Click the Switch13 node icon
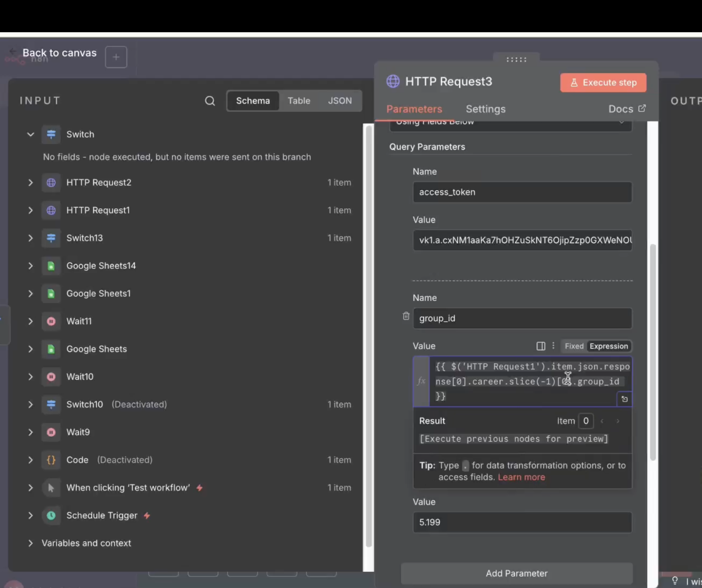 51,238
